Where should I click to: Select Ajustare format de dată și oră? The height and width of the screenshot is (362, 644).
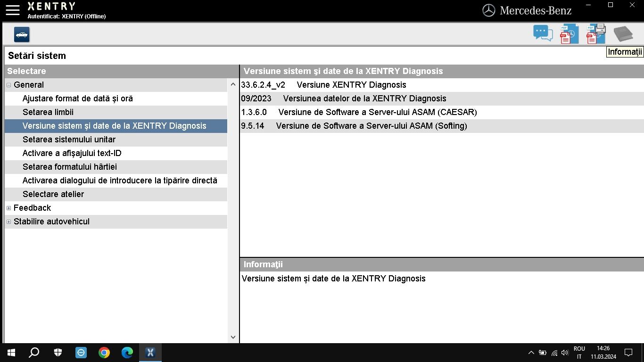(x=116, y=99)
